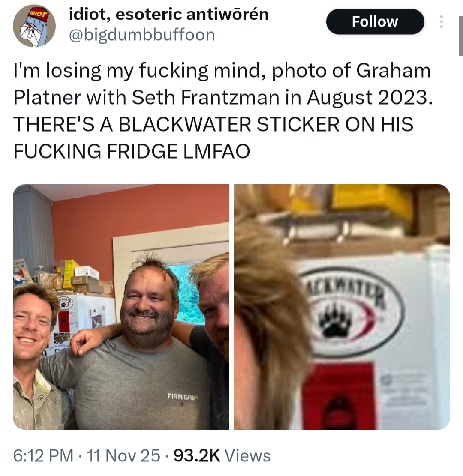Click the 11 Nov 25 date

coord(123,456)
